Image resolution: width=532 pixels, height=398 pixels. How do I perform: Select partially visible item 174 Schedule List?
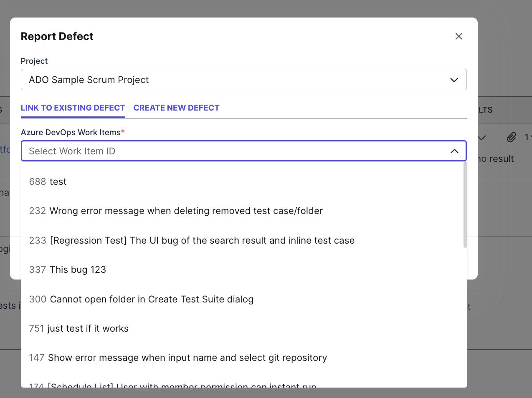point(172,386)
